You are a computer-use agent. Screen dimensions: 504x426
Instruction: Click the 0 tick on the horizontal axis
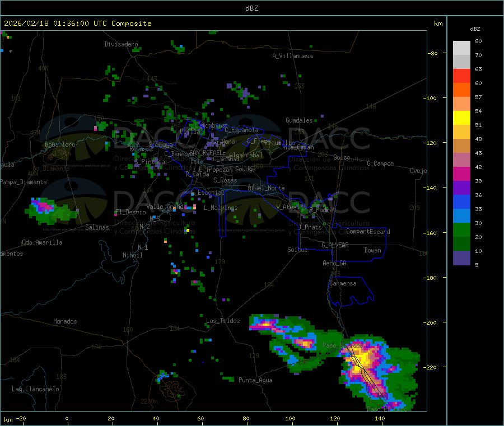67,418
